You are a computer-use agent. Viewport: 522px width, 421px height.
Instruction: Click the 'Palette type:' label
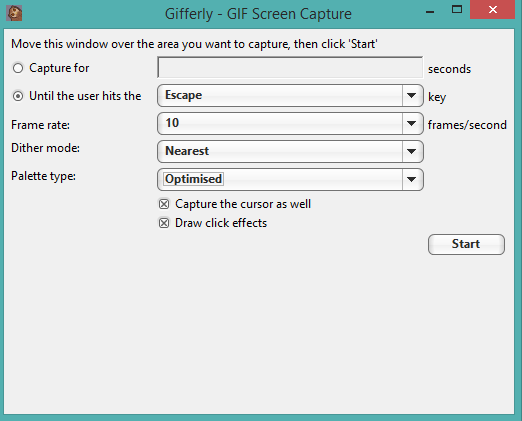(43, 176)
